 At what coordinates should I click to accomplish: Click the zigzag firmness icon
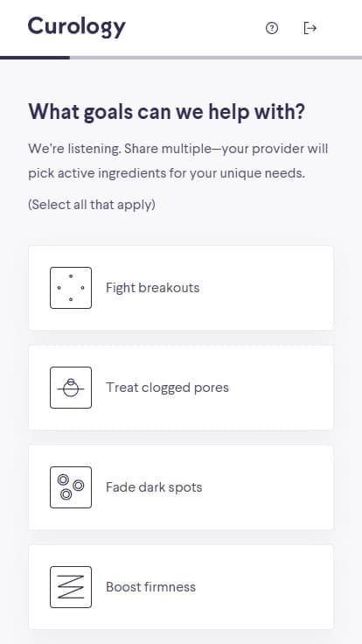71,587
